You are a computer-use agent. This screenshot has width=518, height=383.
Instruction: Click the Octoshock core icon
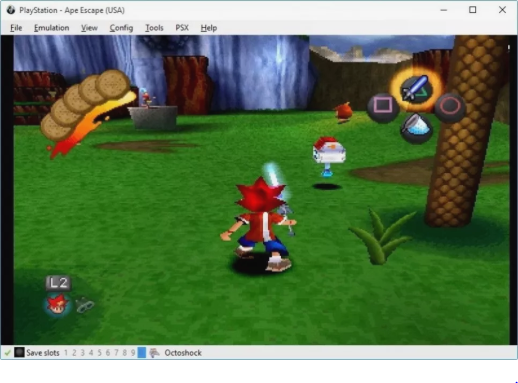pyautogui.click(x=154, y=353)
